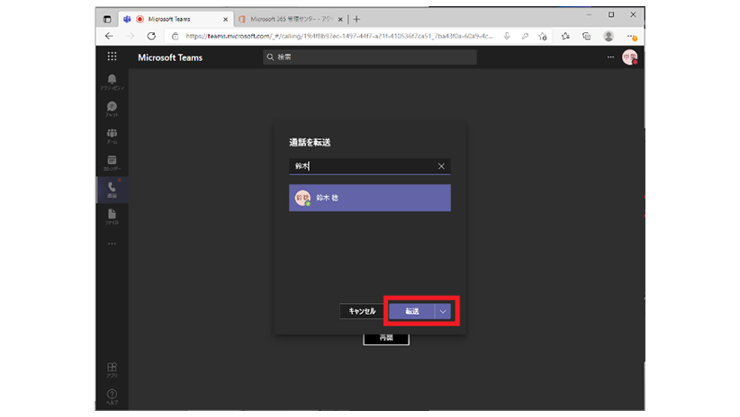740x417 pixels.
Task: Open a new browser tab
Action: tap(357, 19)
